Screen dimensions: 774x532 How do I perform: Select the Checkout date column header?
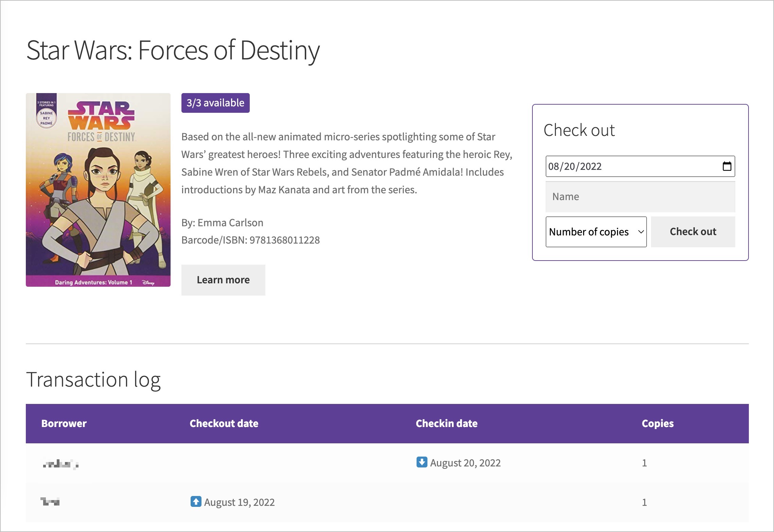coord(224,423)
